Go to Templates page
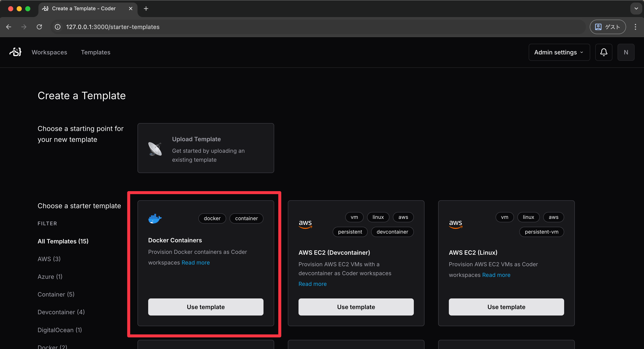The width and height of the screenshot is (644, 349). tap(95, 52)
